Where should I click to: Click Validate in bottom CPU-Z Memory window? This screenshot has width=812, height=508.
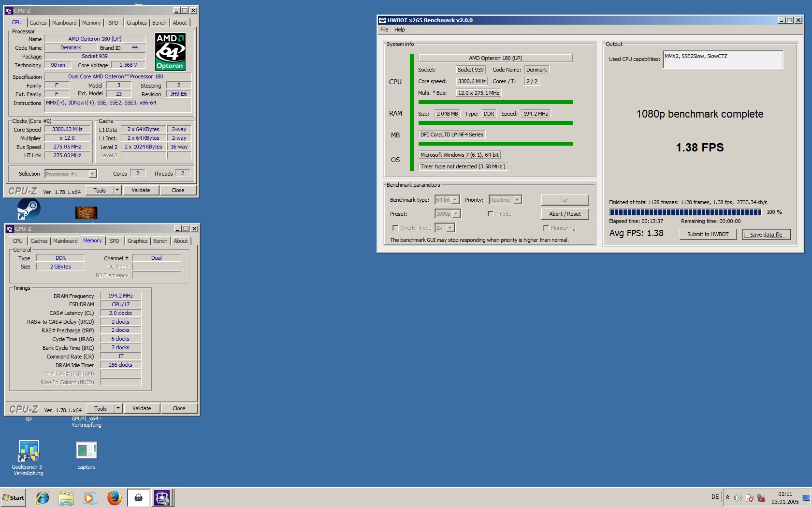pos(142,408)
